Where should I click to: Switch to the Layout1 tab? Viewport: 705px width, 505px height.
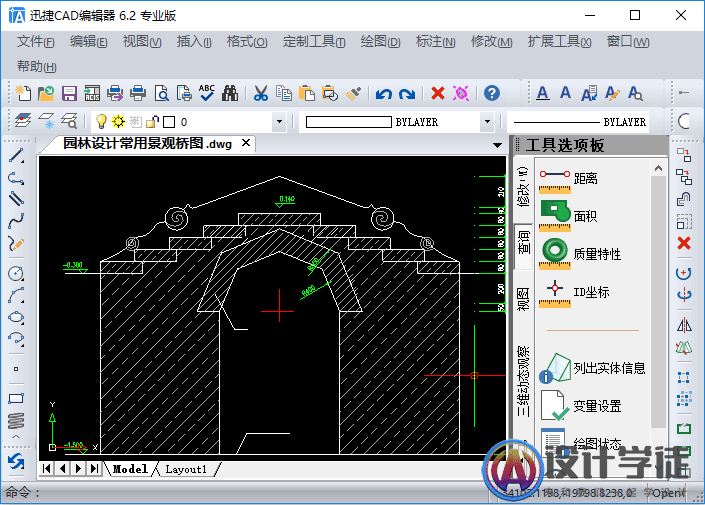(x=186, y=469)
